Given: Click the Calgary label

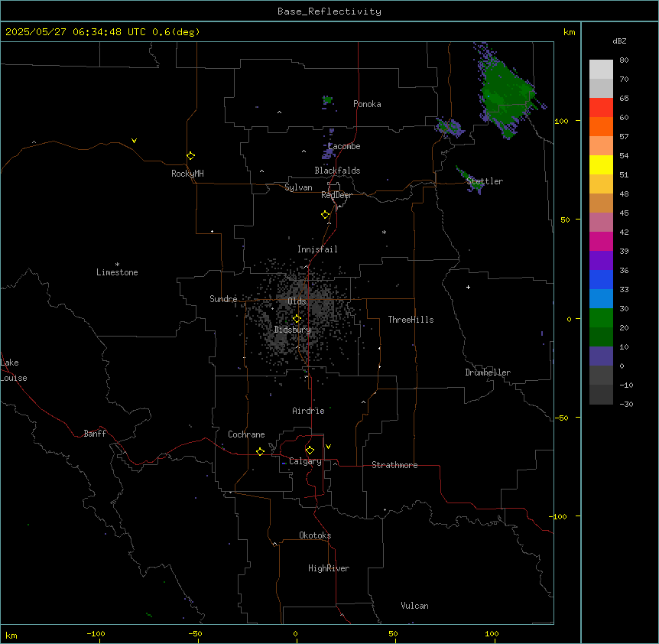Looking at the screenshot, I should [x=305, y=461].
